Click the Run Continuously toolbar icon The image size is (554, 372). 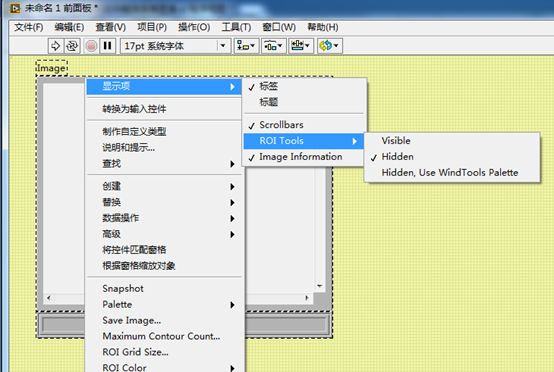72,46
